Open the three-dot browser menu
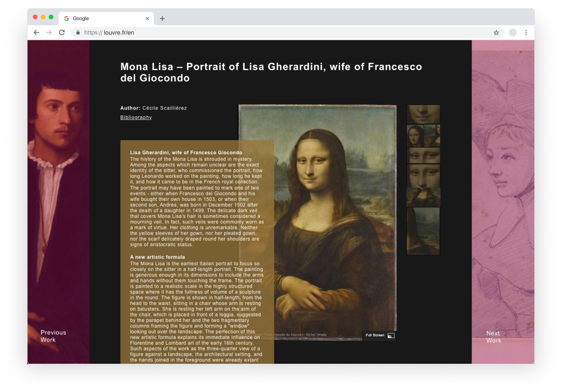Image resolution: width=562 pixels, height=392 pixels. pyautogui.click(x=526, y=33)
